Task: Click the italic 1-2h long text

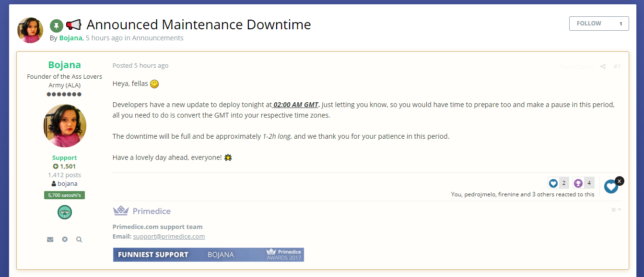Action: pos(277,136)
